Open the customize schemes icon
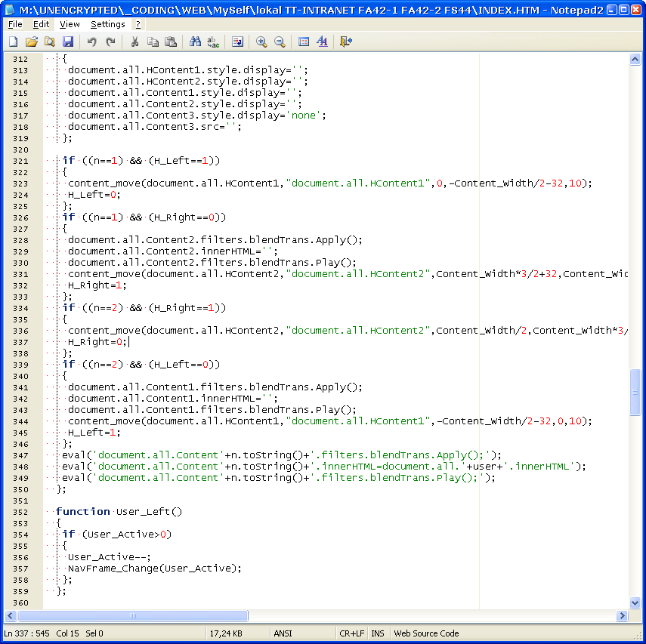Screen dimensions: 646x644 (x=322, y=42)
